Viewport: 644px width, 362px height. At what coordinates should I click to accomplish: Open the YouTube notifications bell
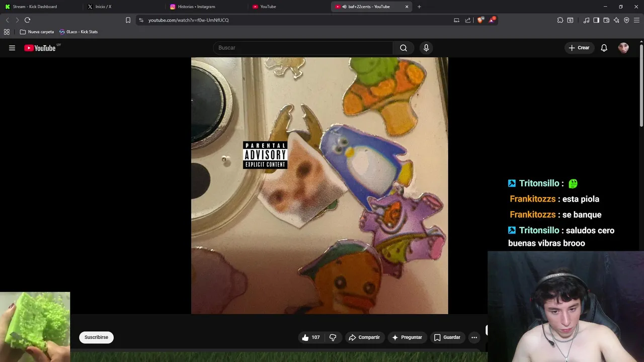[x=604, y=48]
